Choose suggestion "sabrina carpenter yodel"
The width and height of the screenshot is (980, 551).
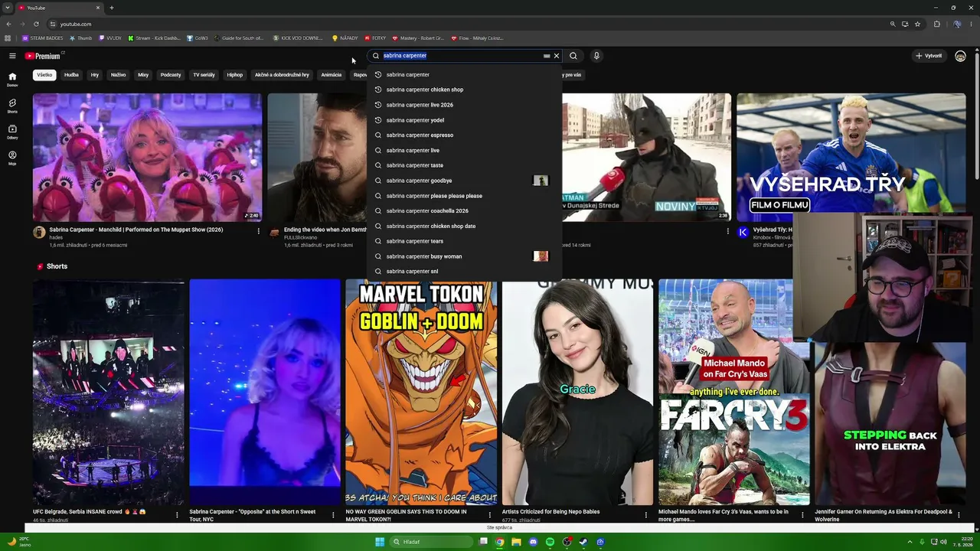click(x=464, y=120)
